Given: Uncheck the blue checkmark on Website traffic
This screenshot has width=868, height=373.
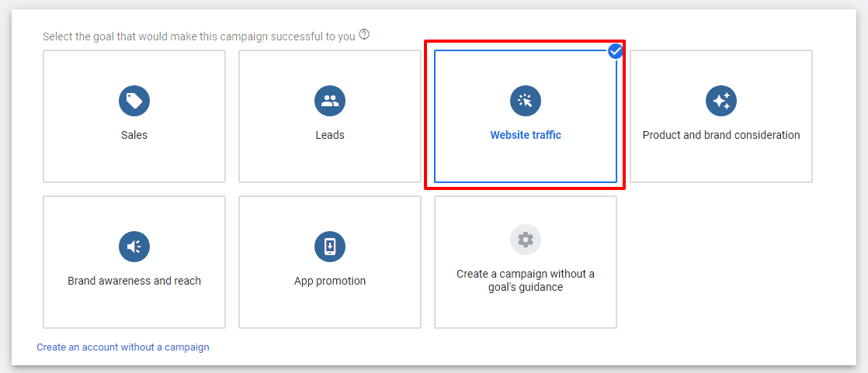Looking at the screenshot, I should point(616,51).
